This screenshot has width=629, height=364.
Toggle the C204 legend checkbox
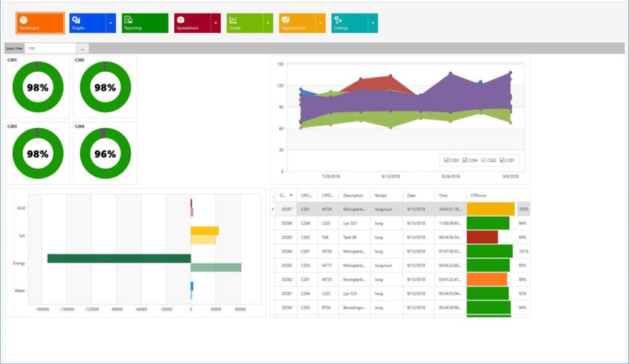pos(465,160)
